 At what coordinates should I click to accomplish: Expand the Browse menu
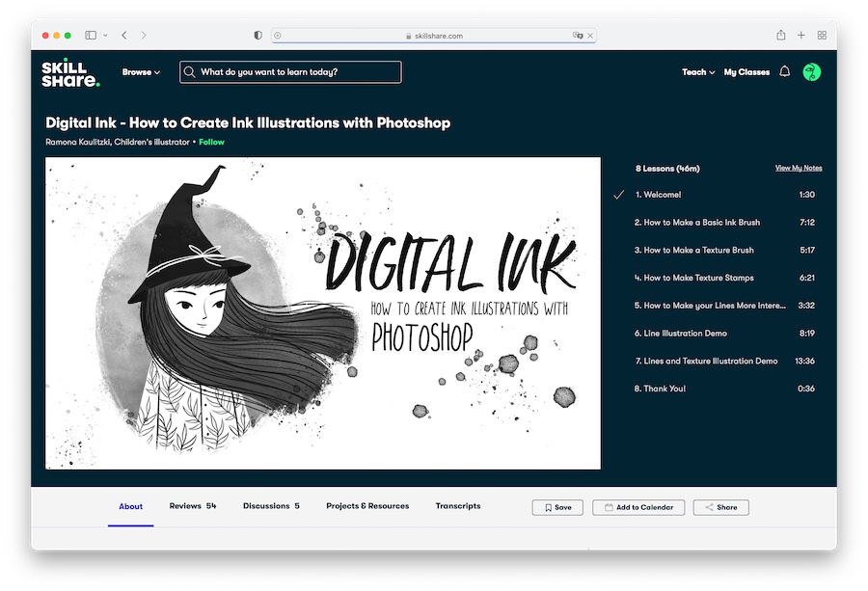[141, 72]
